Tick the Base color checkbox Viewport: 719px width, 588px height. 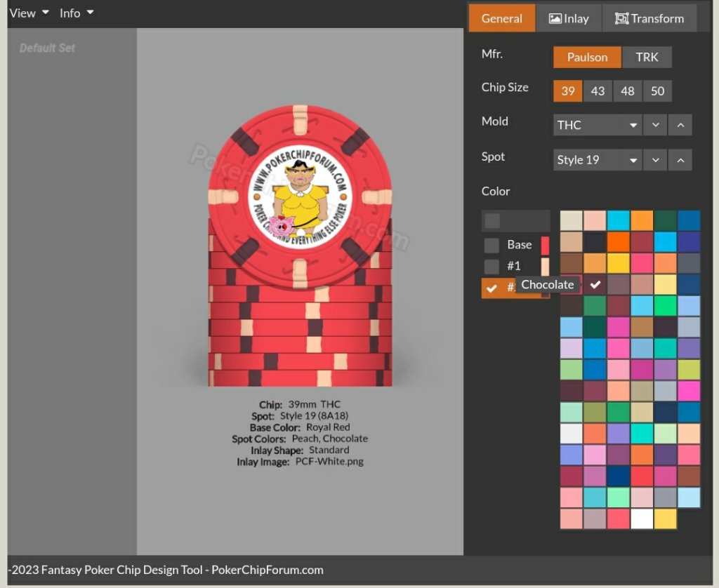click(492, 245)
